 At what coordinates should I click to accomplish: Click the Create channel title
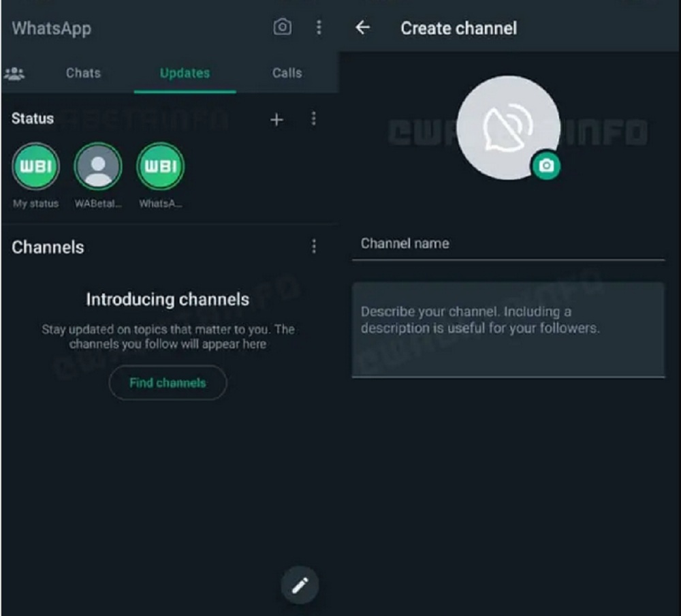pos(458,28)
